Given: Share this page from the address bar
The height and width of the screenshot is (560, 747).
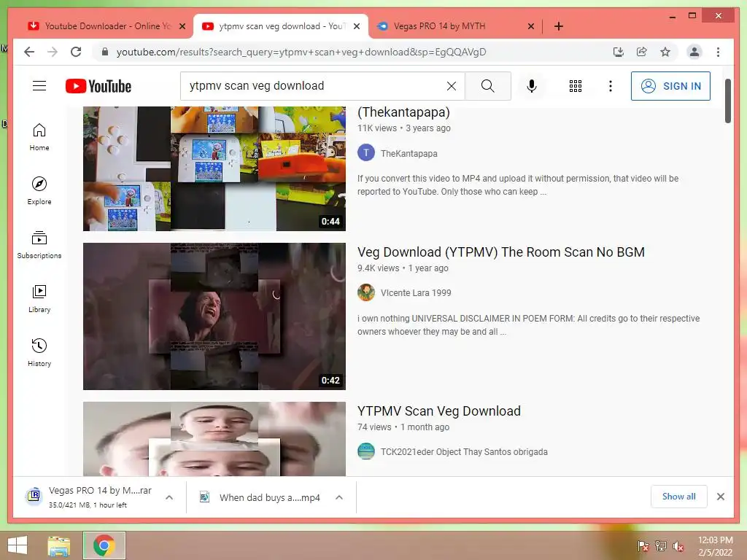Looking at the screenshot, I should pyautogui.click(x=642, y=52).
